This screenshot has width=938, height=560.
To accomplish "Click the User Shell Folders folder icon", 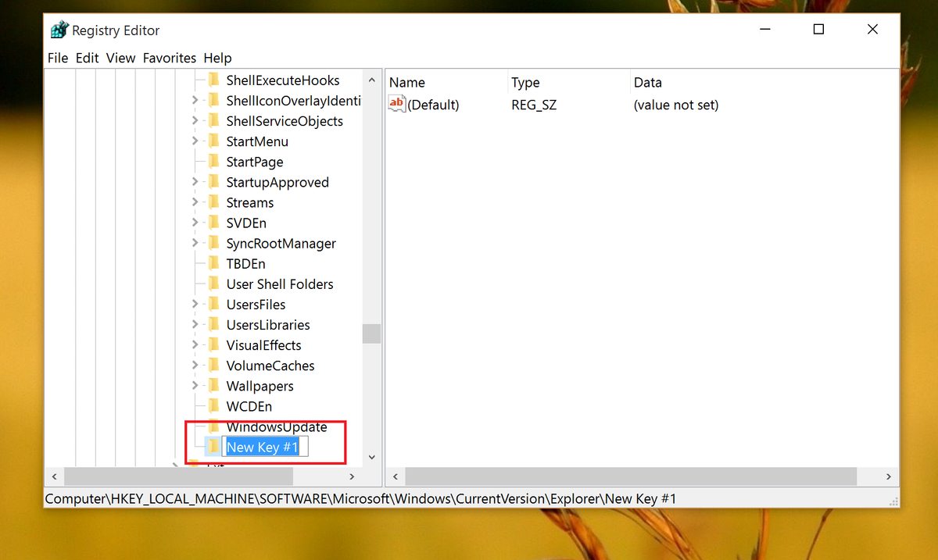I will click(214, 284).
